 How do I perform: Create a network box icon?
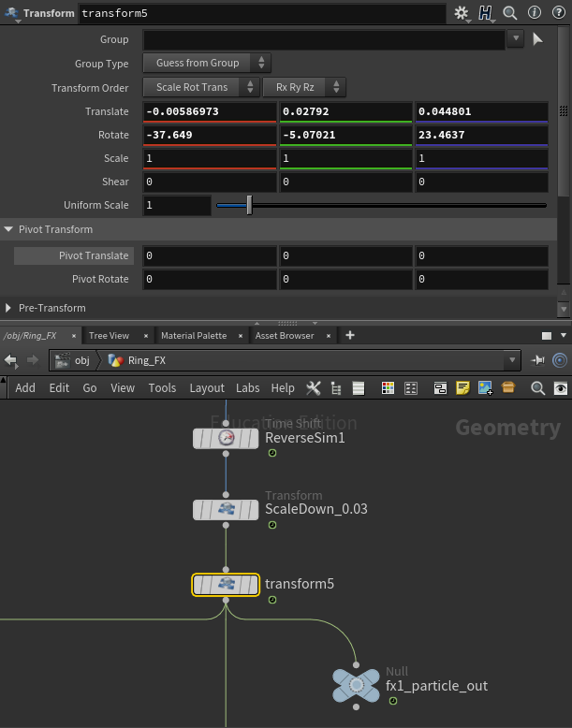point(440,388)
